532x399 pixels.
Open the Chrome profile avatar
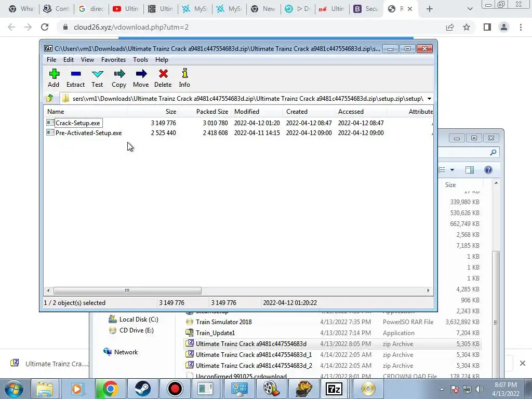pos(504,27)
